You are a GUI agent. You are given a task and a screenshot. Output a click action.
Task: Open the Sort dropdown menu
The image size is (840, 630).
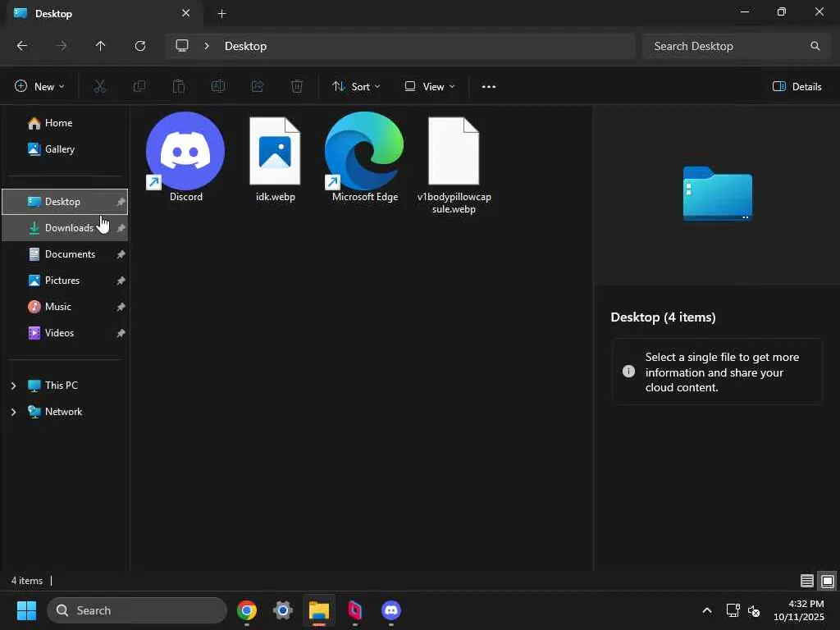pos(356,86)
